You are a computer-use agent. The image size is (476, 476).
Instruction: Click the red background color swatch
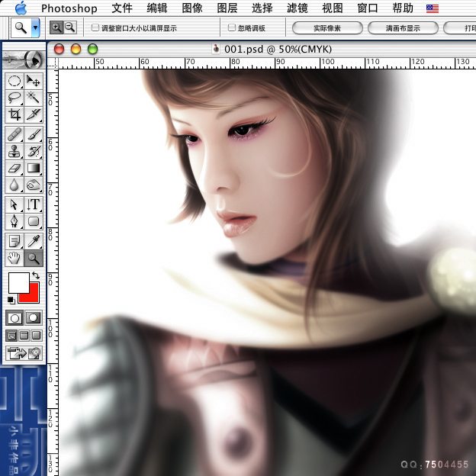[33, 296]
